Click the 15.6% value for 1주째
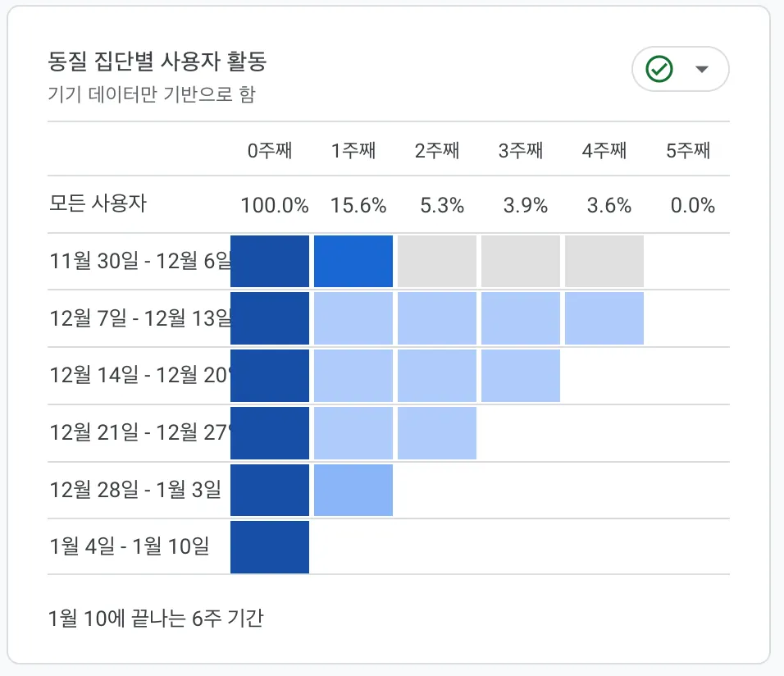The height and width of the screenshot is (676, 784). point(358,205)
